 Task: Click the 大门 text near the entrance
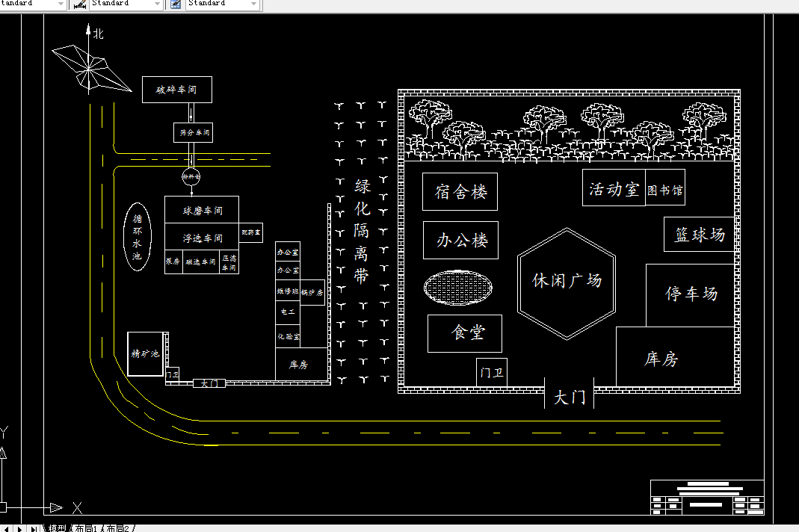(x=569, y=395)
